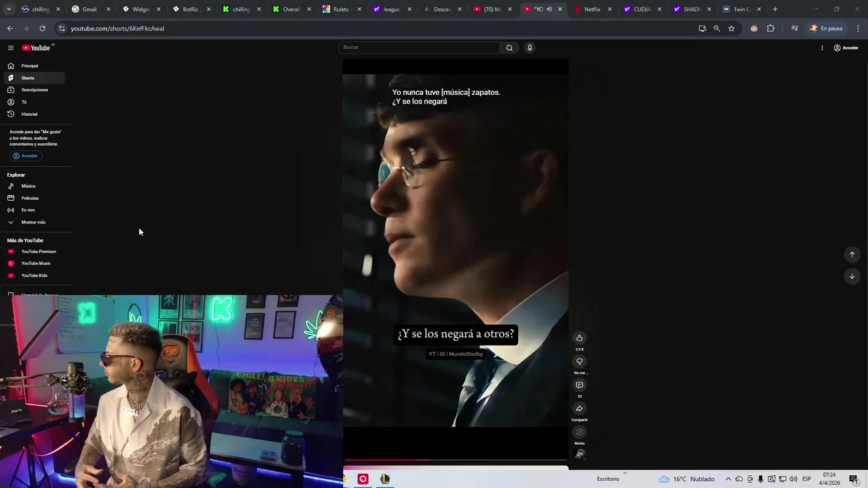Click the magnifier search button
868x488 pixels.
tap(509, 47)
